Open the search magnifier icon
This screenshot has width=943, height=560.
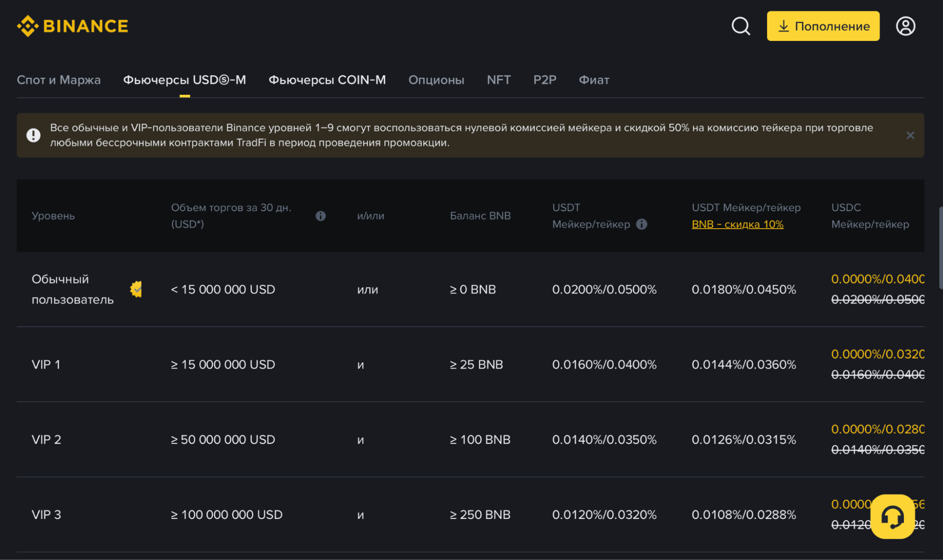pos(741,26)
